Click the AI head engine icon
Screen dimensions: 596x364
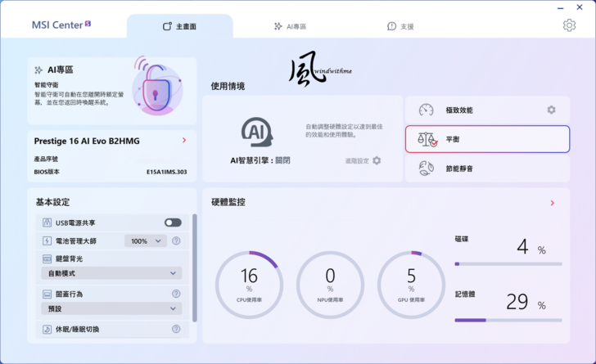[257, 132]
